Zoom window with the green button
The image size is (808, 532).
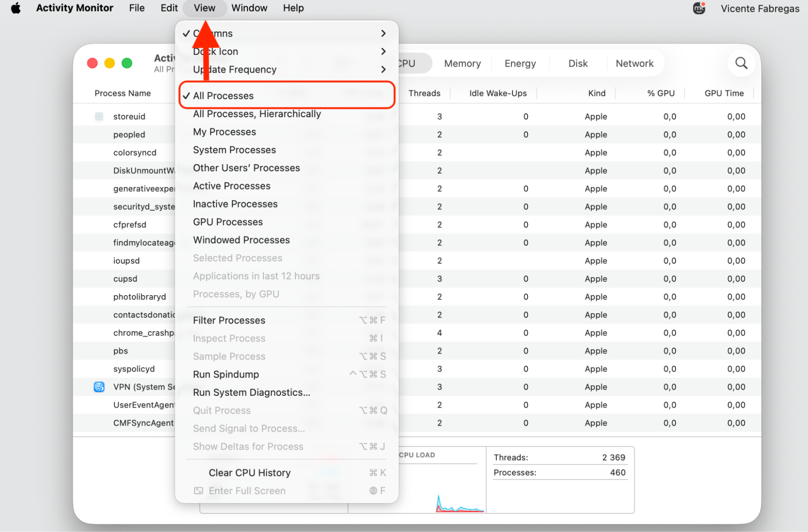tap(127, 63)
